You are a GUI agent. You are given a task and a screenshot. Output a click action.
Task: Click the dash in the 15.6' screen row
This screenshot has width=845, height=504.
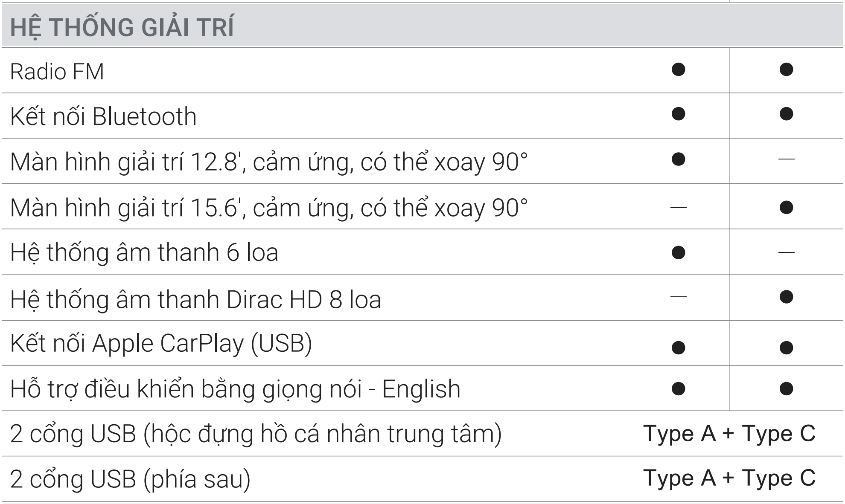coord(678,208)
